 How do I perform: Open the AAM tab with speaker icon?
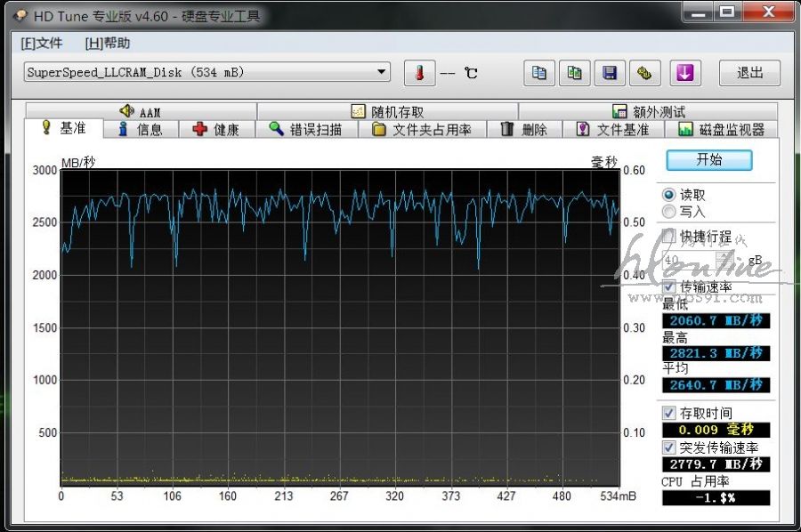(x=141, y=112)
